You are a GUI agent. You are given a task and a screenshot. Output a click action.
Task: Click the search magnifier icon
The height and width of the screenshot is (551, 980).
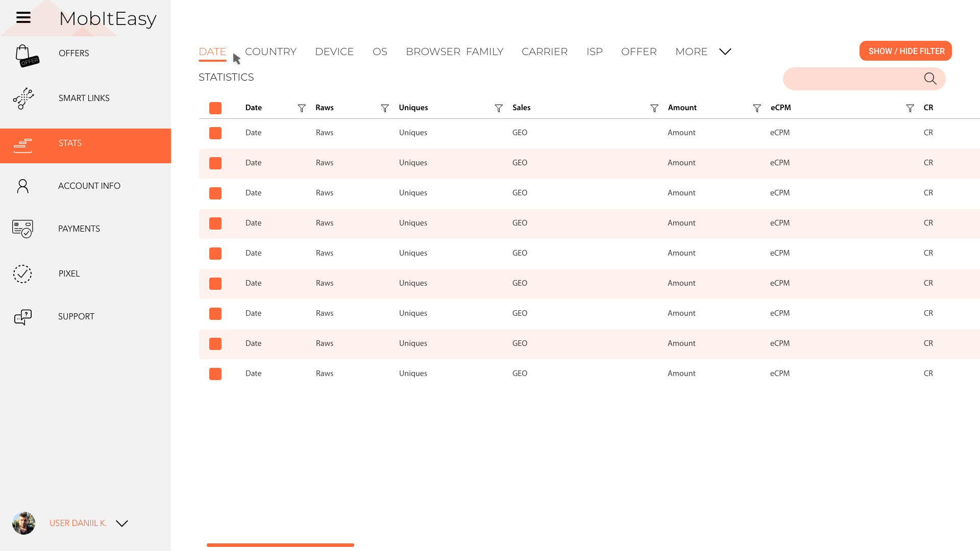pyautogui.click(x=930, y=79)
